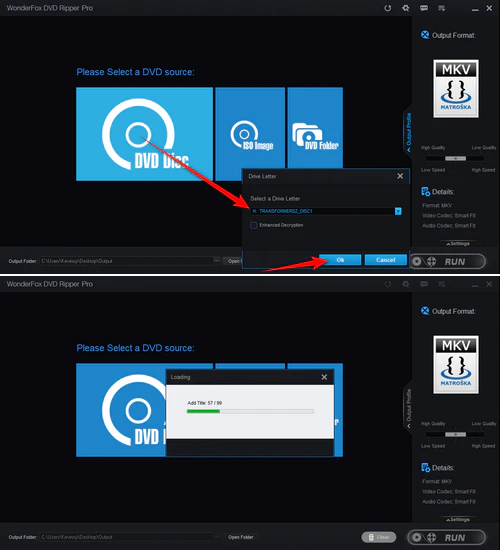Viewport: 500px width, 550px height.
Task: Confirm with Ok in Drive Letter dialog
Action: (x=340, y=260)
